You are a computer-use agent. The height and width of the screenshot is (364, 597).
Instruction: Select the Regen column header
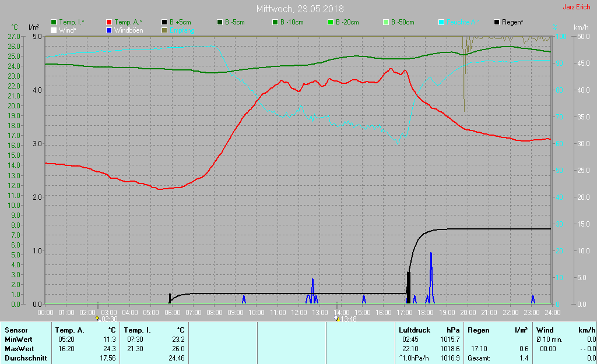(478, 330)
